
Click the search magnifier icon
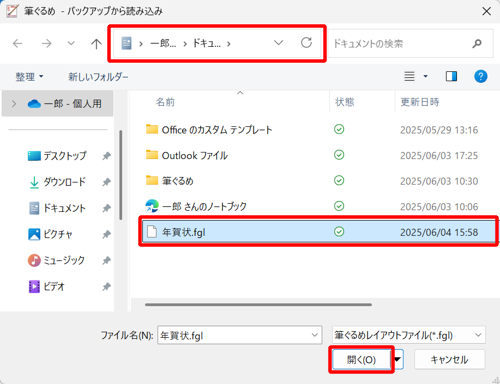pyautogui.click(x=477, y=43)
